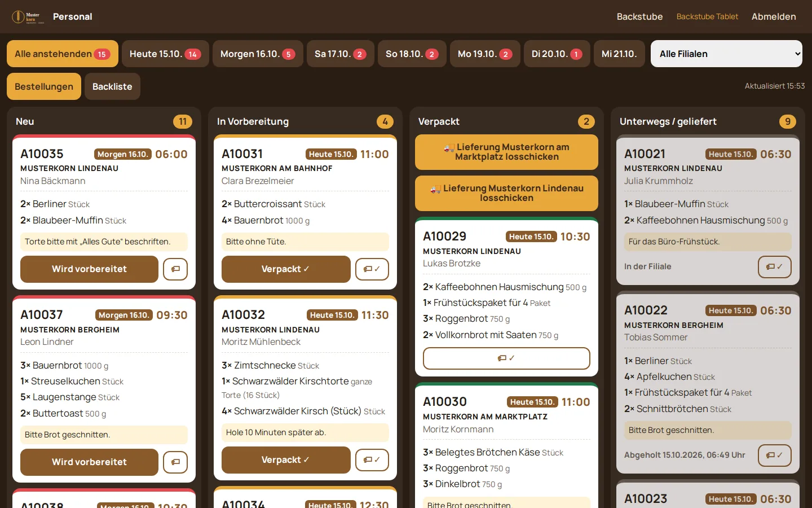Send off the Musterkorn am Marktplatz delivery
Viewport: 812px width, 508px height.
coord(506,152)
